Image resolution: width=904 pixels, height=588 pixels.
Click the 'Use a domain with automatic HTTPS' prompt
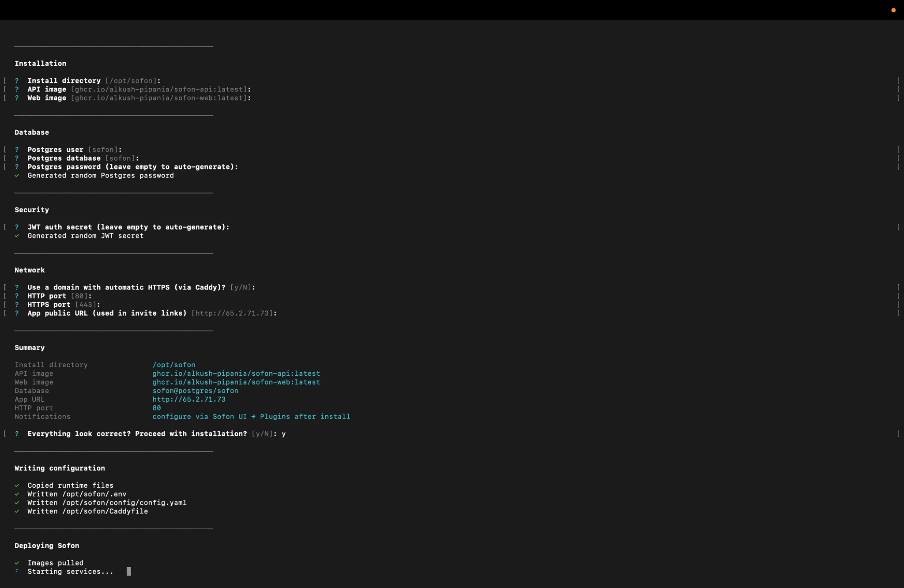141,287
